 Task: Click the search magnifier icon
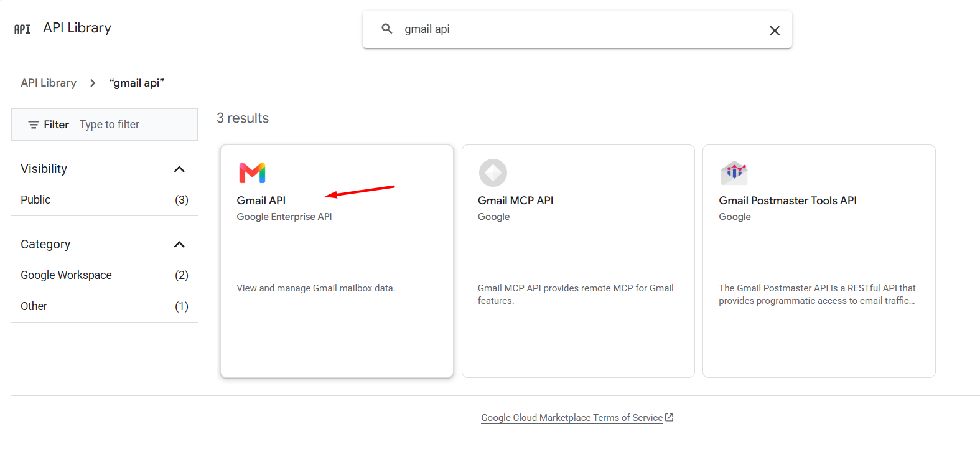387,29
